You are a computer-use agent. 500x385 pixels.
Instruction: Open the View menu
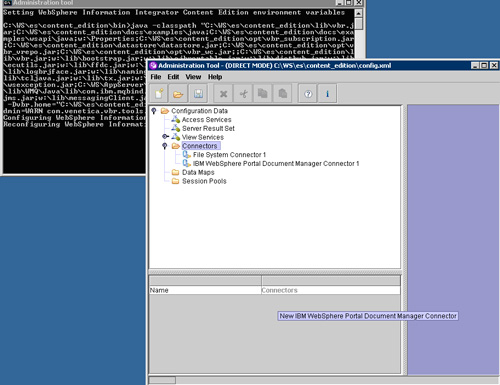pyautogui.click(x=193, y=77)
